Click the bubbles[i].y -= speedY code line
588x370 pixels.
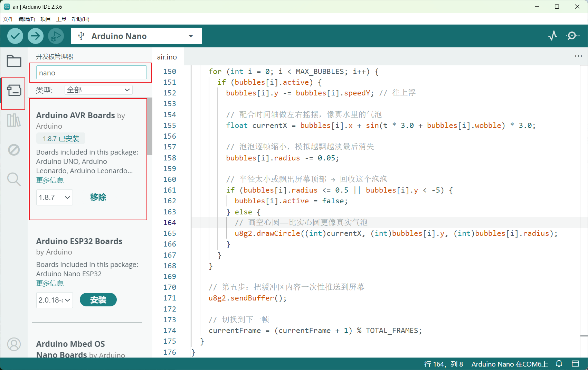tap(321, 93)
